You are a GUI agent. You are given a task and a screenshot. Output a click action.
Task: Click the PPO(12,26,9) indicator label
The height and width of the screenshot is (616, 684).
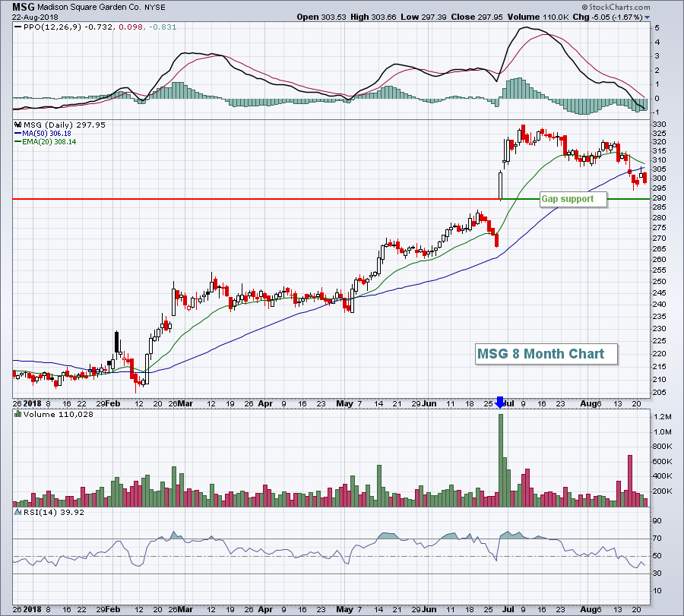pos(52,27)
